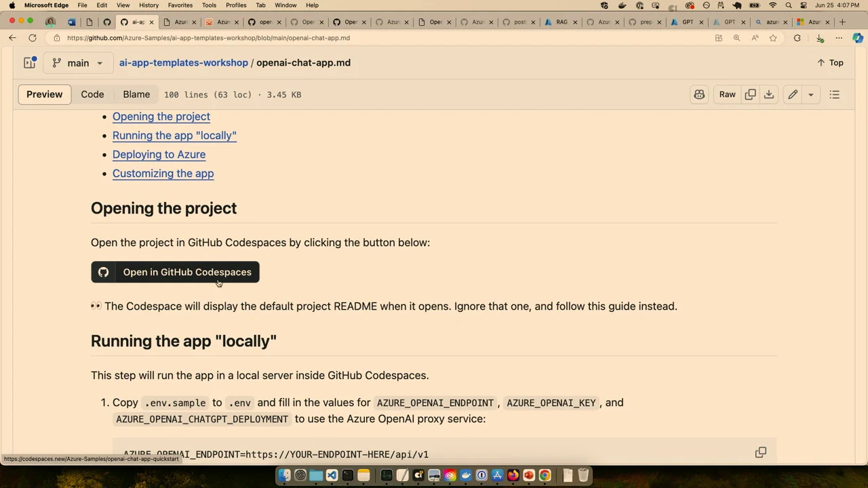
Task: Switch to the 'post' browser tab
Action: pyautogui.click(x=520, y=22)
